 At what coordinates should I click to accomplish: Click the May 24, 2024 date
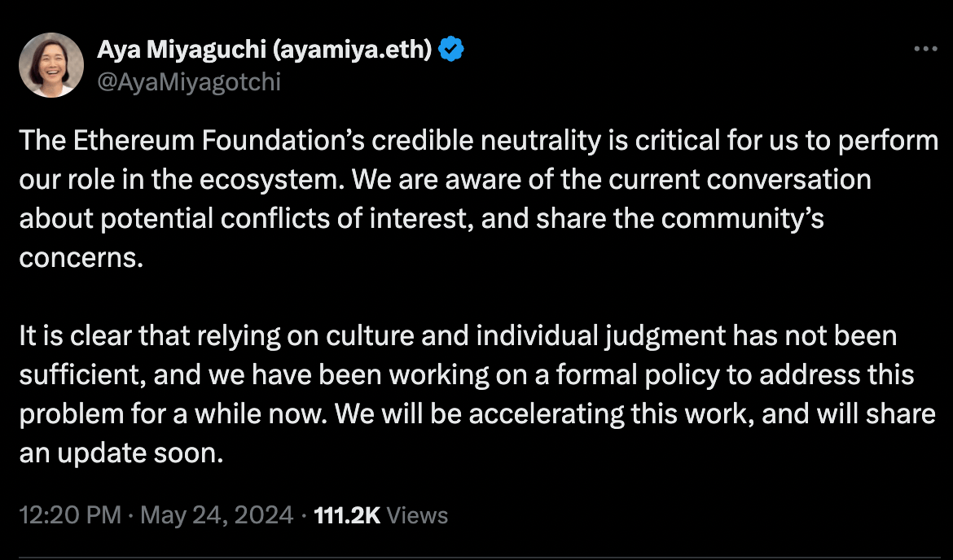tap(217, 515)
